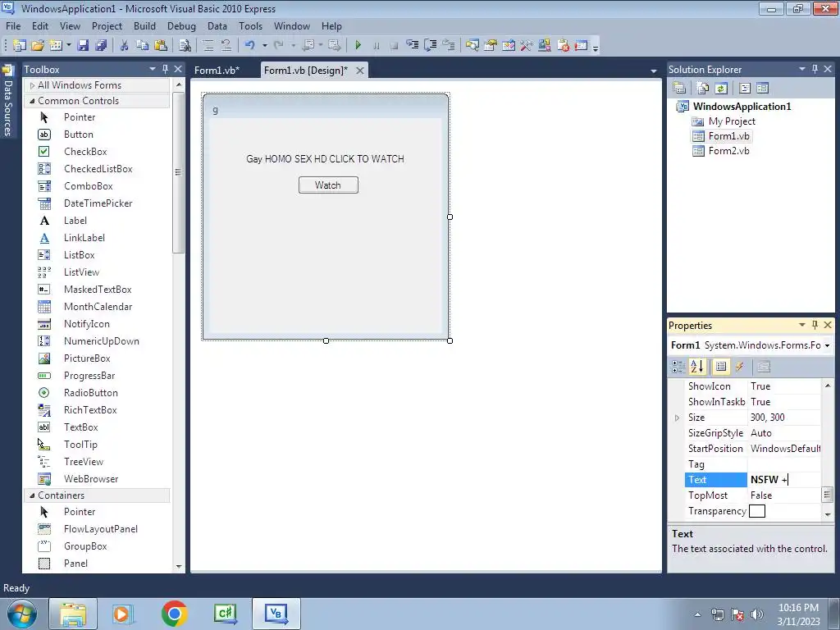Switch Properties to Categorized view

(678, 367)
